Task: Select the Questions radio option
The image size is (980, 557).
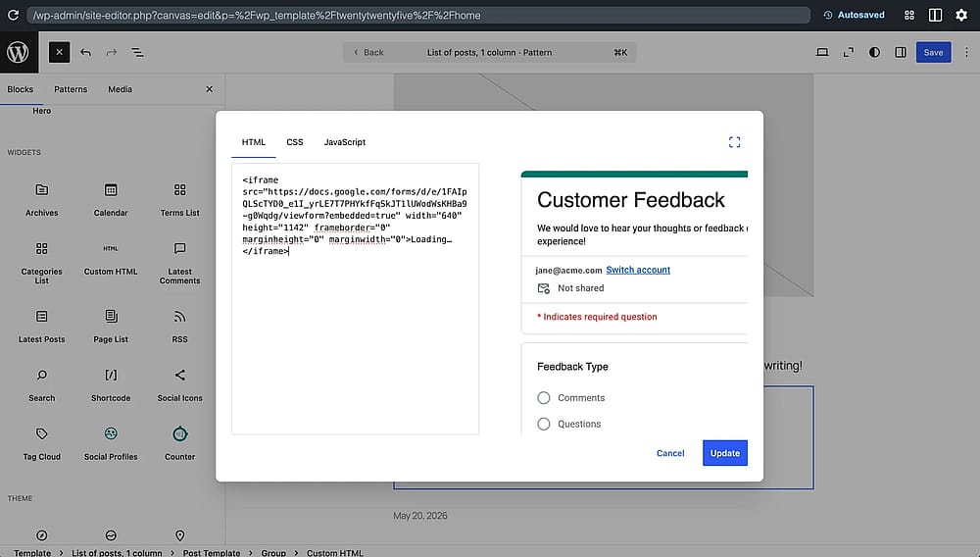Action: click(544, 424)
